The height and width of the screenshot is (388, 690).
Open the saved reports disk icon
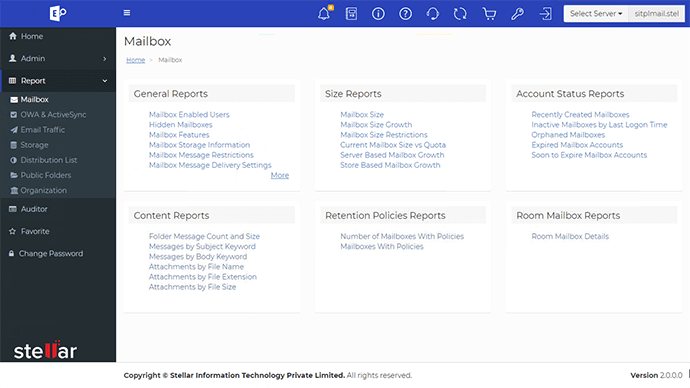(x=351, y=14)
